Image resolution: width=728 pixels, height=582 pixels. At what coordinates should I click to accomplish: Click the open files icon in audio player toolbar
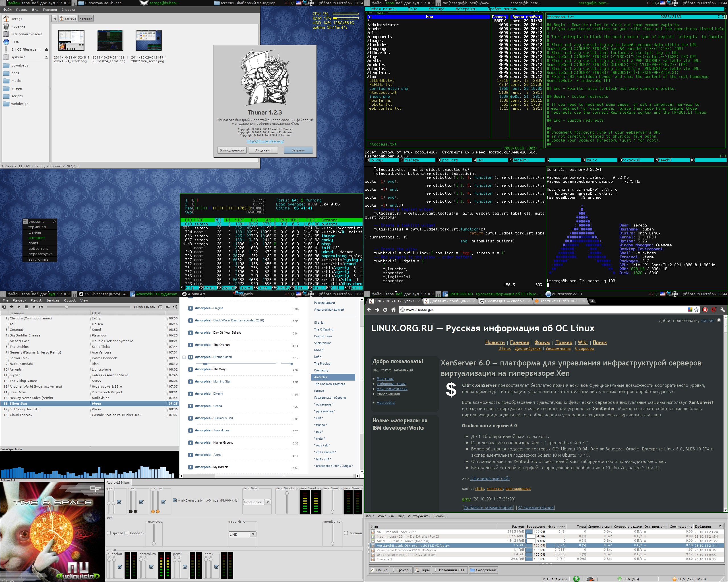tap(4, 307)
